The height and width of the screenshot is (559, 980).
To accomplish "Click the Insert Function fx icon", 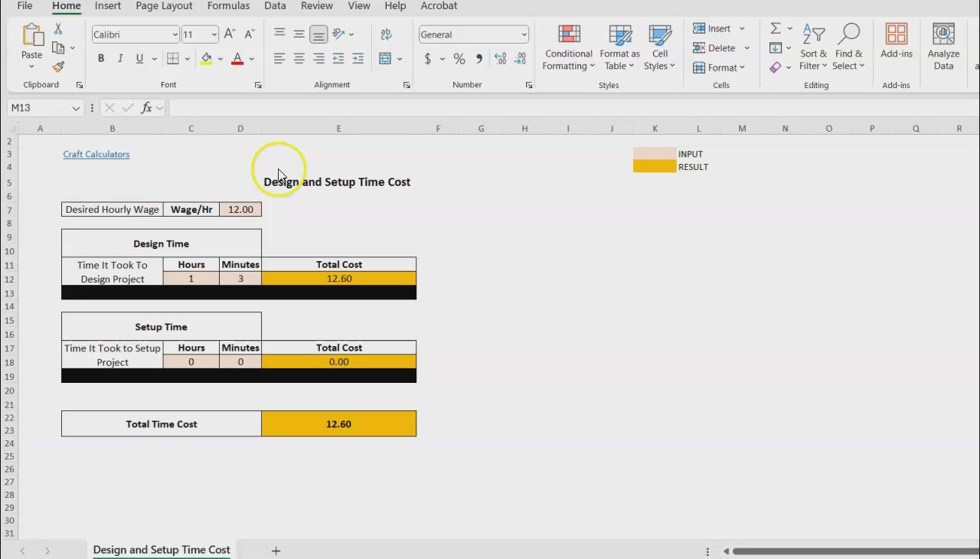I will tap(146, 108).
